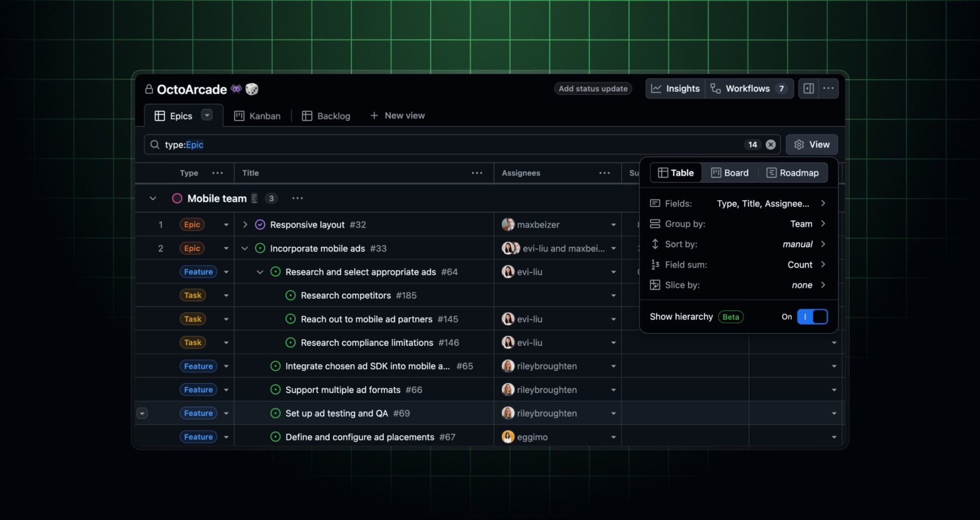Click the View settings gear button
Viewport: 980px width, 520px height.
coord(799,144)
